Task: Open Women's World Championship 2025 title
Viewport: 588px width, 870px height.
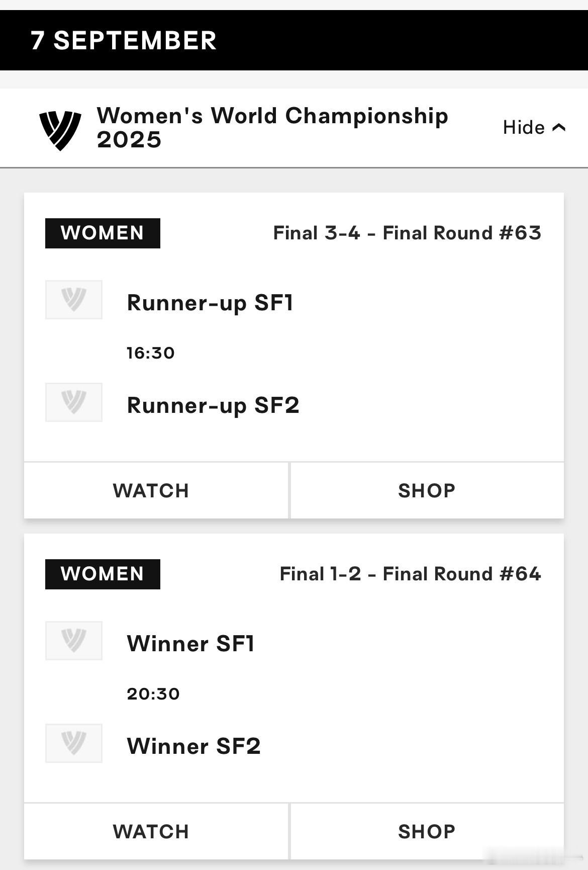Action: pos(272,128)
